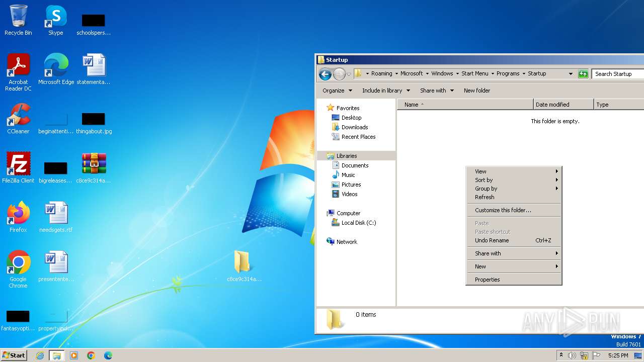Open CCleaner desktop shortcut
Screen dimensions: 644x362
point(18,119)
